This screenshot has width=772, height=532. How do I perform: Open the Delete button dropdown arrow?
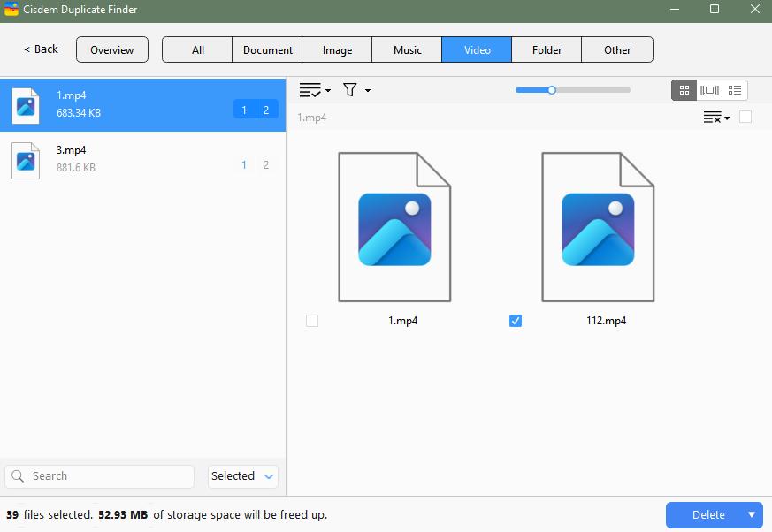tap(751, 514)
